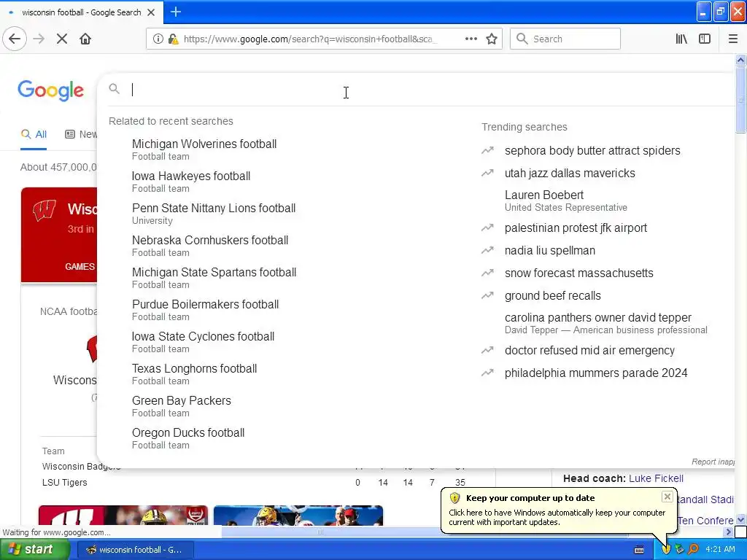Choose Green Bay Packers suggestion
The height and width of the screenshot is (560, 747).
pos(182,405)
